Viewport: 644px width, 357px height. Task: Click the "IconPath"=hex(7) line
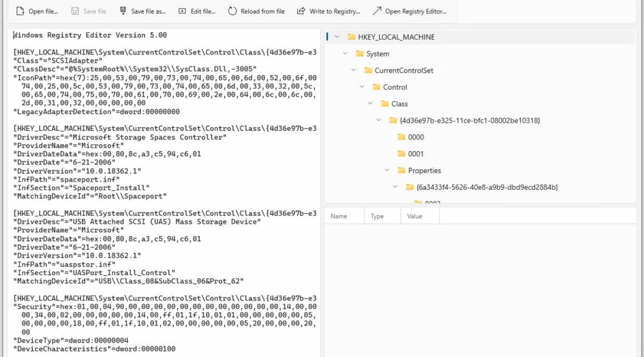(164, 77)
